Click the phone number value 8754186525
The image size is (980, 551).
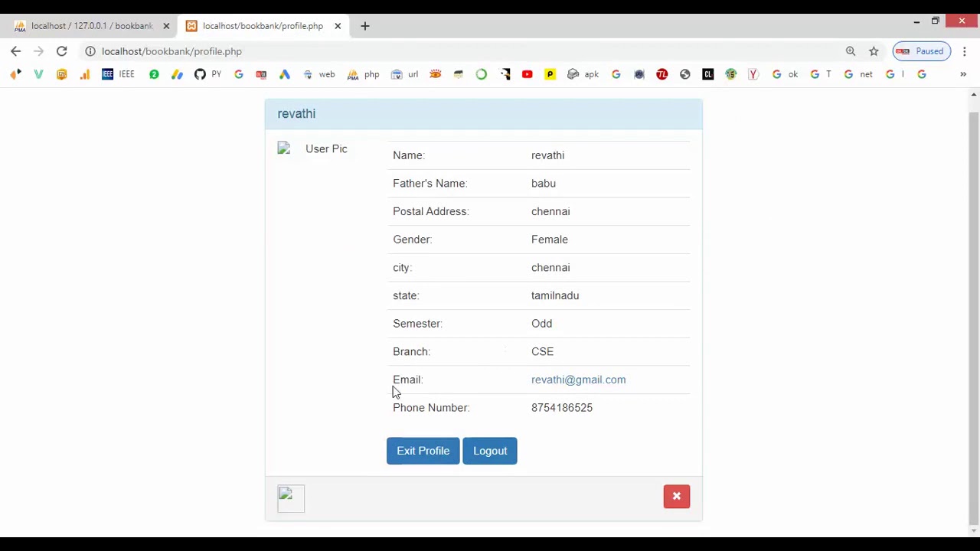tap(562, 408)
